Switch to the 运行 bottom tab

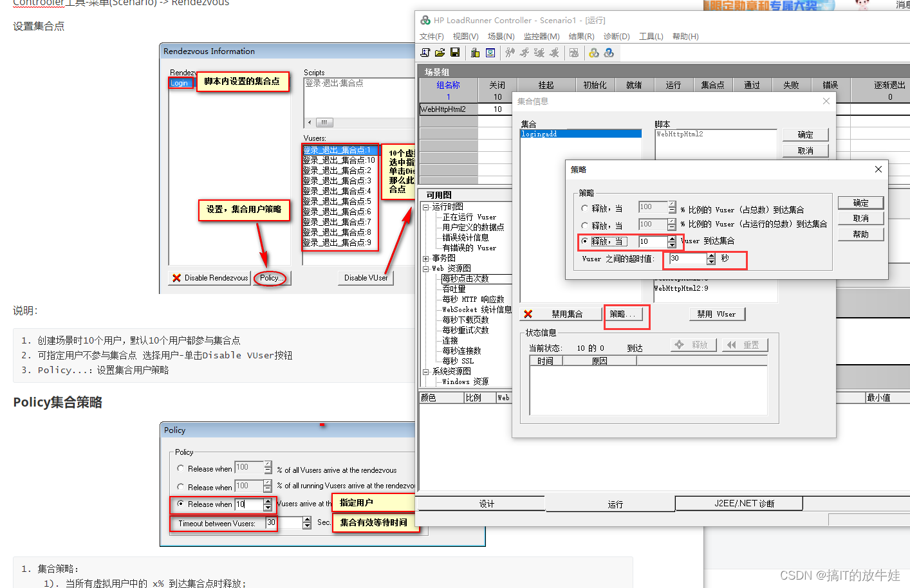click(x=615, y=504)
